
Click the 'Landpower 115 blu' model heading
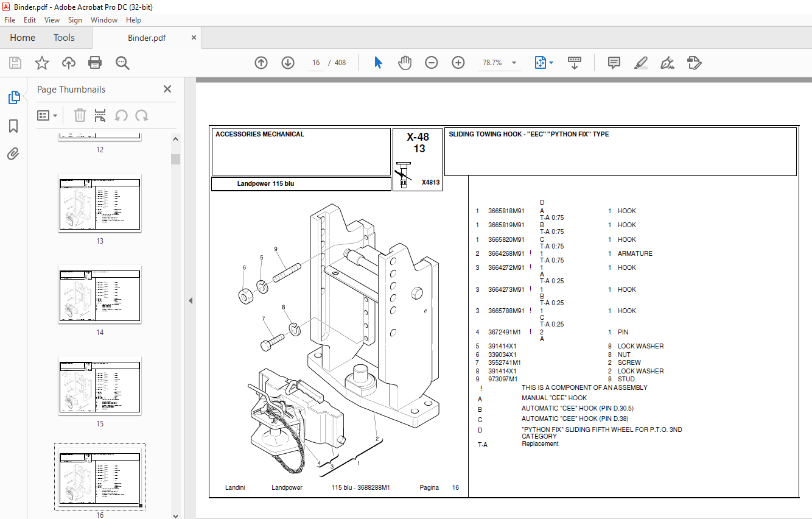coord(265,183)
